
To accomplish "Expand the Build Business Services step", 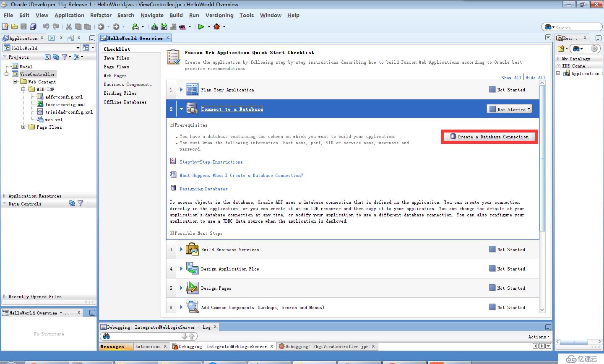I will tap(181, 250).
